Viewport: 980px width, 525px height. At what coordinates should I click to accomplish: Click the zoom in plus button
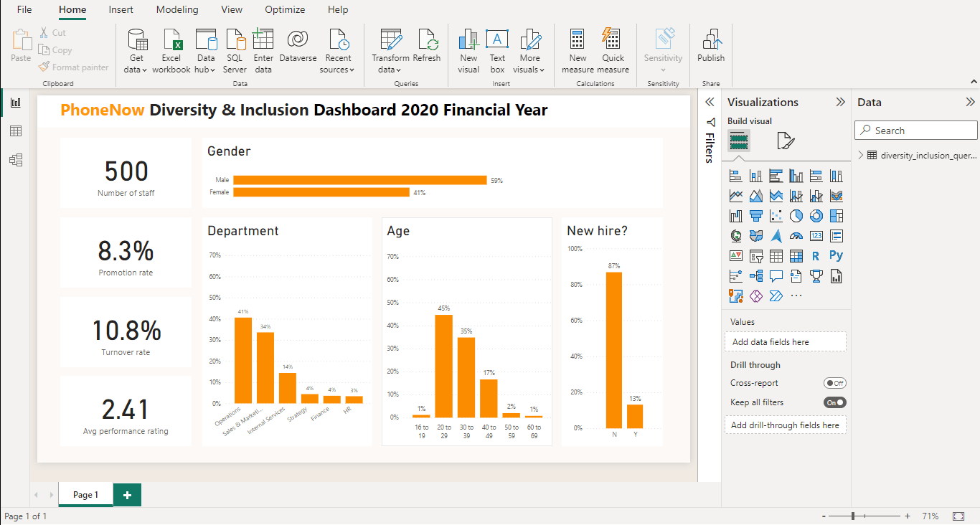[x=908, y=516]
